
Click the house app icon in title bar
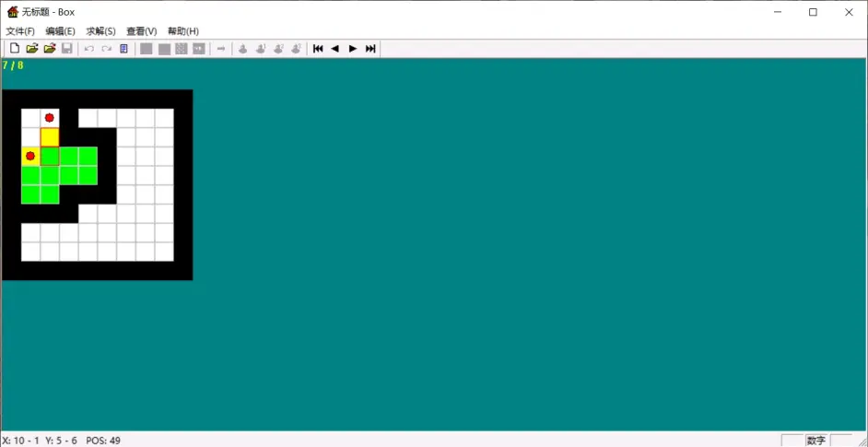12,12
